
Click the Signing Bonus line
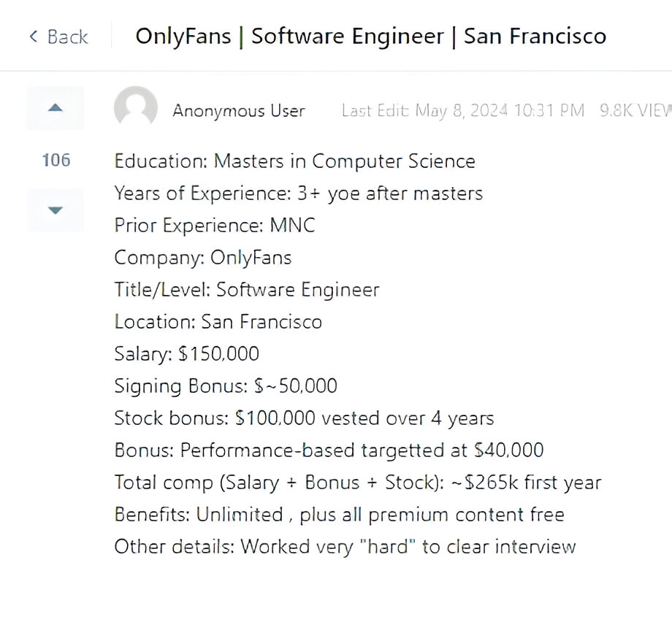[226, 386]
